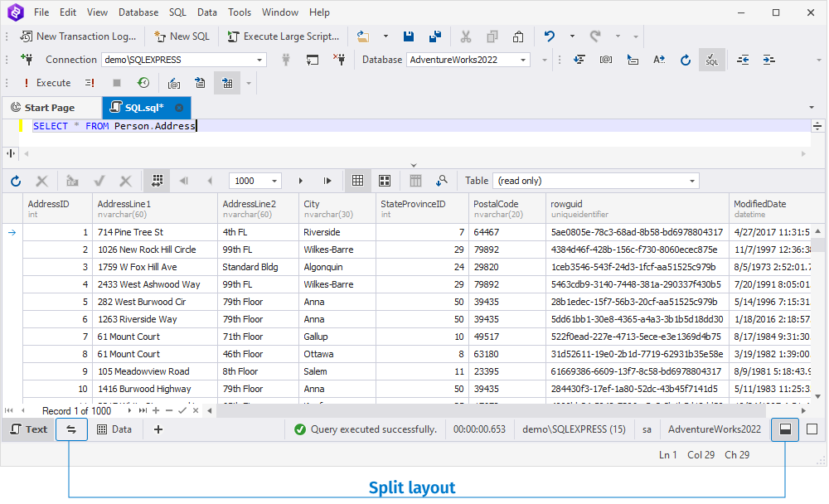The image size is (829, 504).
Task: Click the New SQL button
Action: 182,36
